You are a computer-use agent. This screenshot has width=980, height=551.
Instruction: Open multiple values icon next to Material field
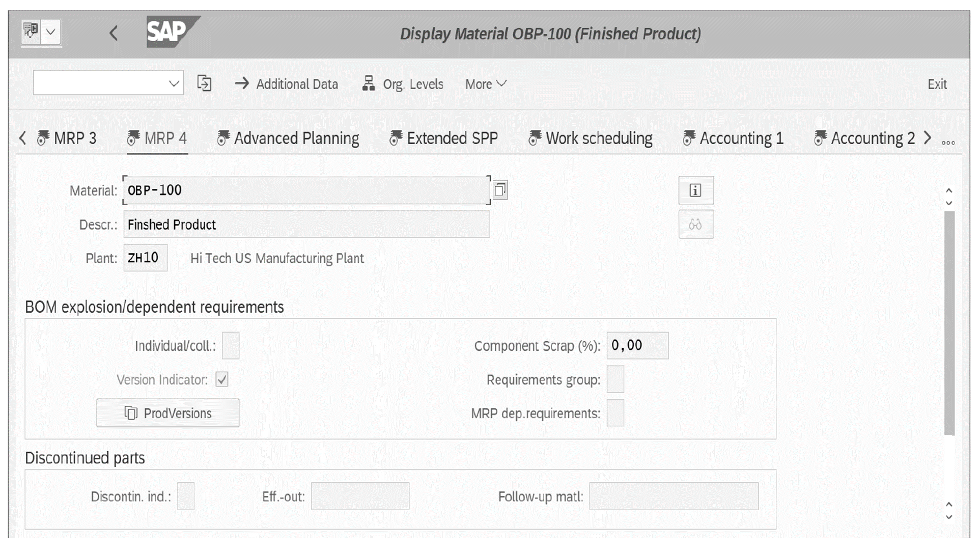[x=501, y=189]
